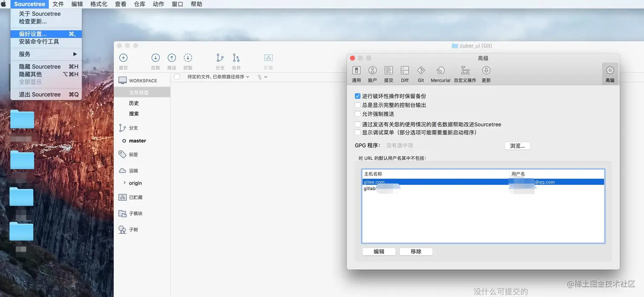Open the Services (服务) submenu
This screenshot has width=644, height=297.
click(x=46, y=54)
